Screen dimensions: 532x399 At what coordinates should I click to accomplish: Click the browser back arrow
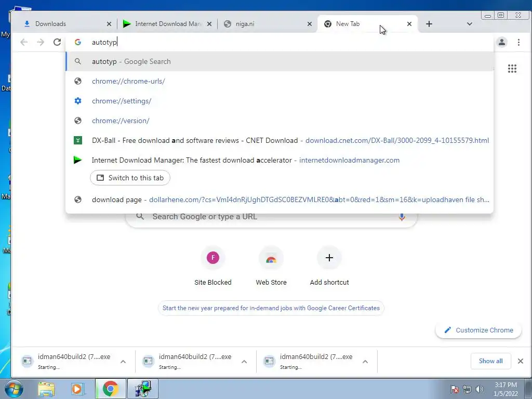(24, 42)
